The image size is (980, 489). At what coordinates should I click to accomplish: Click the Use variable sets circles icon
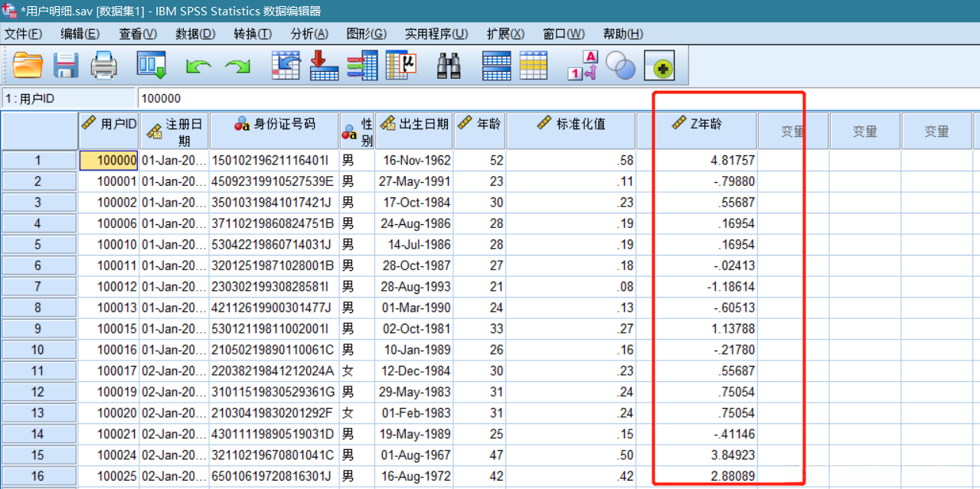(x=620, y=66)
